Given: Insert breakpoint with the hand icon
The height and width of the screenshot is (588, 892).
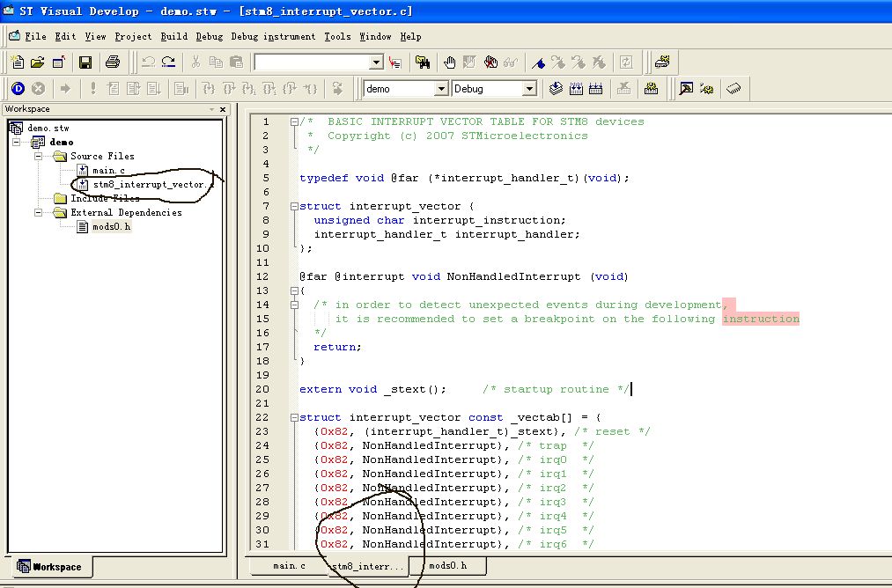Looking at the screenshot, I should coord(449,62).
